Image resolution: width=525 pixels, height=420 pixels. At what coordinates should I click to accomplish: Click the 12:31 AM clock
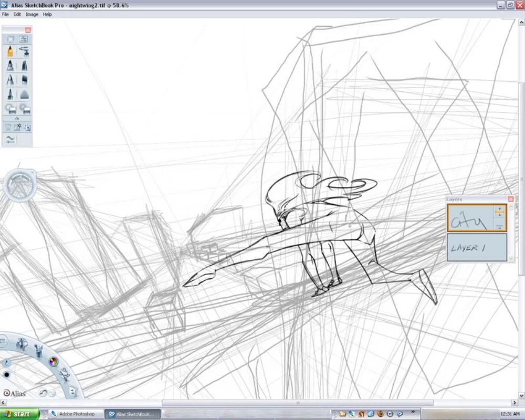pos(510,414)
